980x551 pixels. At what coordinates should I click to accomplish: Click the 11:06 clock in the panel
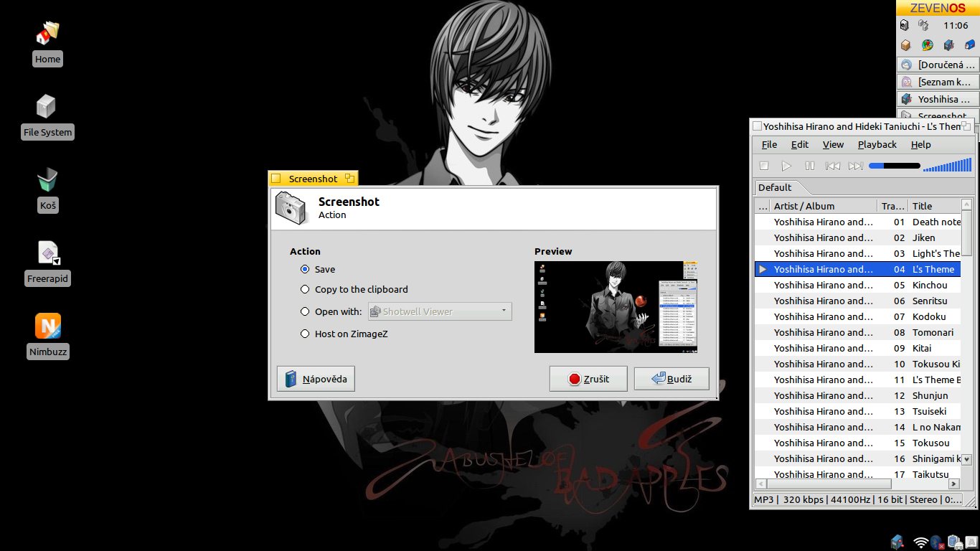(x=956, y=25)
